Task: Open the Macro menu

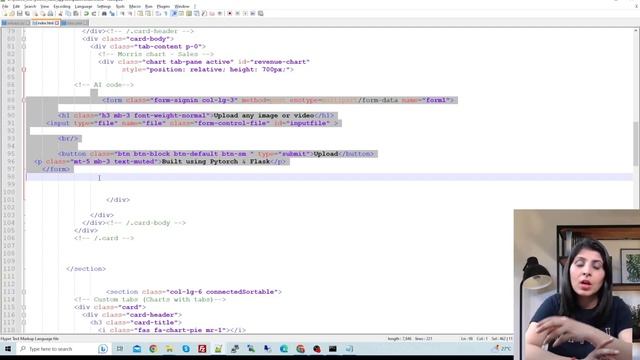Action: coord(135,7)
